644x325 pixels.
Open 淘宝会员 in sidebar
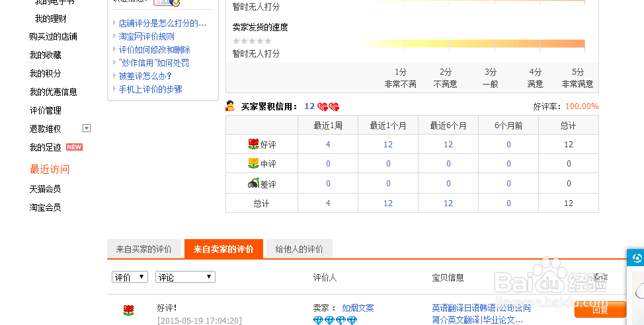point(45,207)
